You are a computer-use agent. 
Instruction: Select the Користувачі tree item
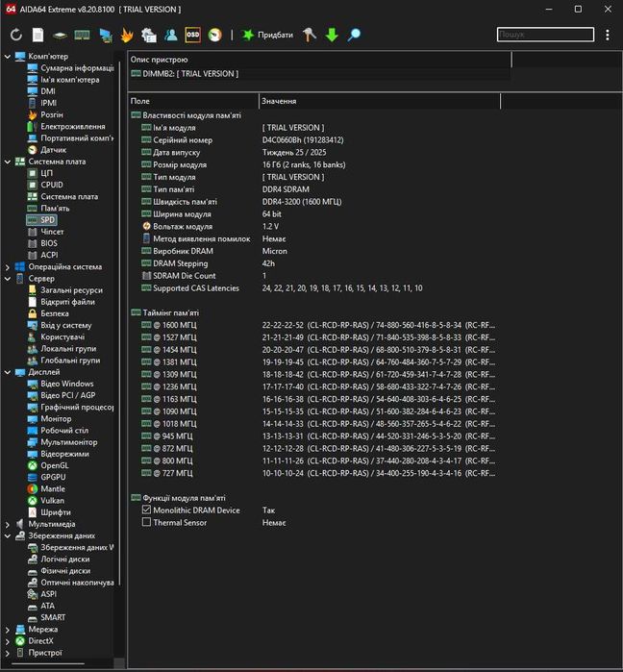(56, 337)
